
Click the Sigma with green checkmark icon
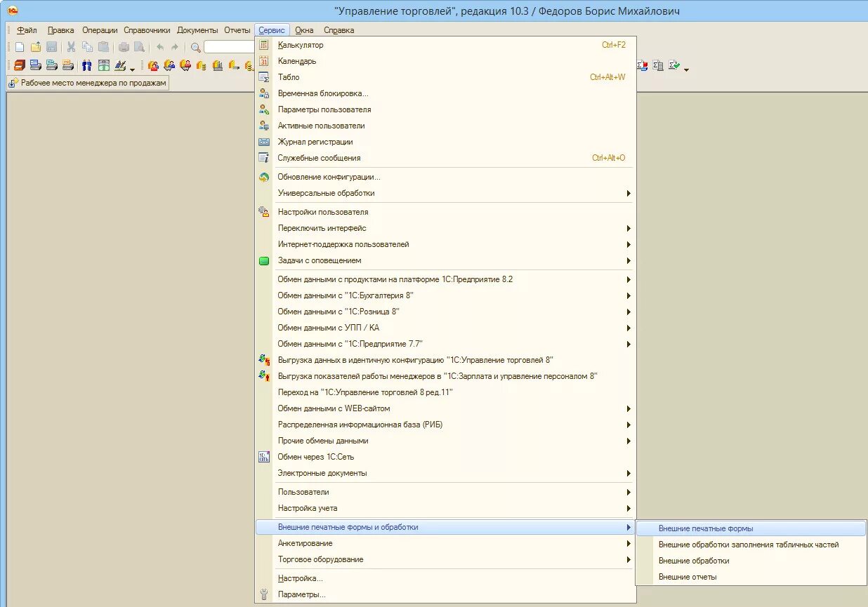(674, 65)
